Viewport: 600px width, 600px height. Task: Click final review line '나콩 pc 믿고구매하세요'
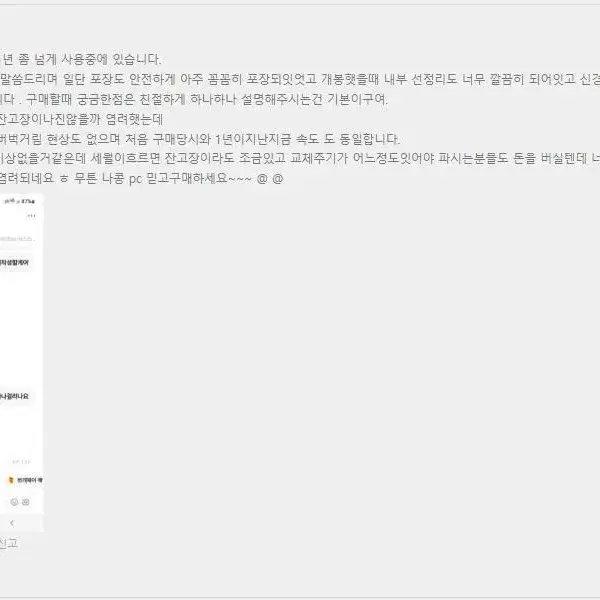[140, 179]
